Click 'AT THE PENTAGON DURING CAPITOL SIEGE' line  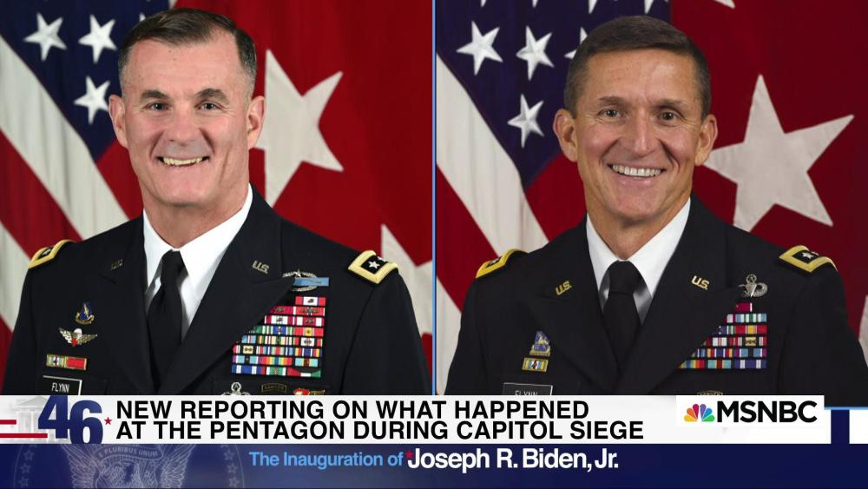(x=380, y=430)
